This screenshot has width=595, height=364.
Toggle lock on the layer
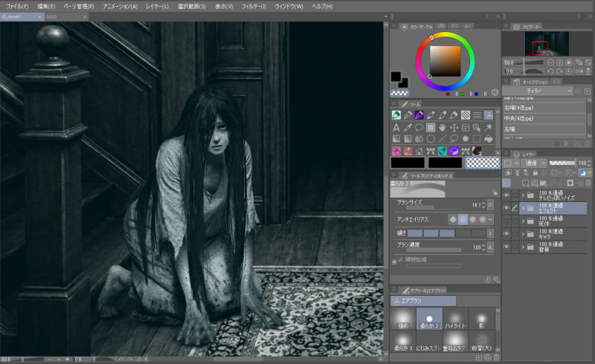coord(535,173)
